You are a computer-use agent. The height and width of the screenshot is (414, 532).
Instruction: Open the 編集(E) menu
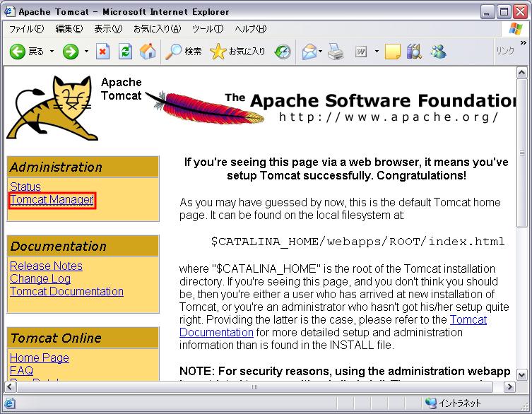tap(69, 29)
